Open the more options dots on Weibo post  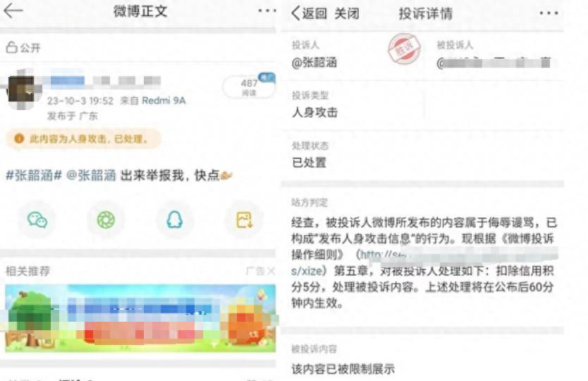pyautogui.click(x=267, y=11)
